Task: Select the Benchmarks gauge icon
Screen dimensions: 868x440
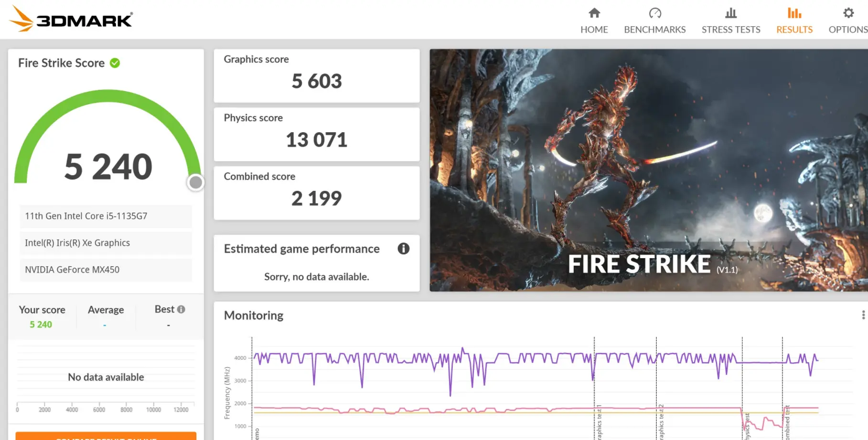Action: point(655,13)
